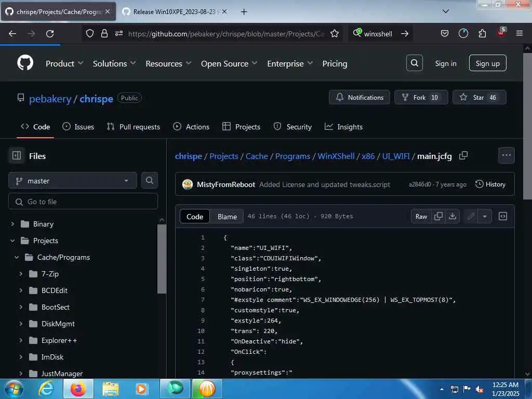Collapse the file tree panel icon
Screen dimensions: 532x399
tap(16, 156)
